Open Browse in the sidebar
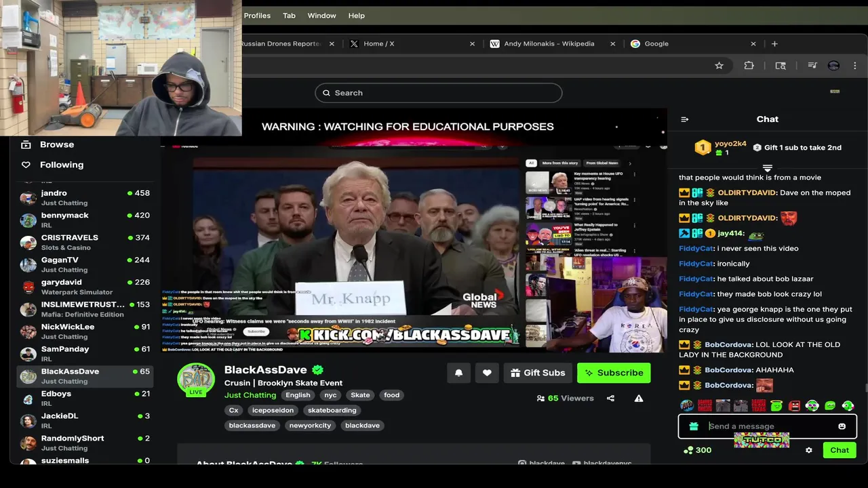Viewport: 868px width, 488px height. (57, 144)
